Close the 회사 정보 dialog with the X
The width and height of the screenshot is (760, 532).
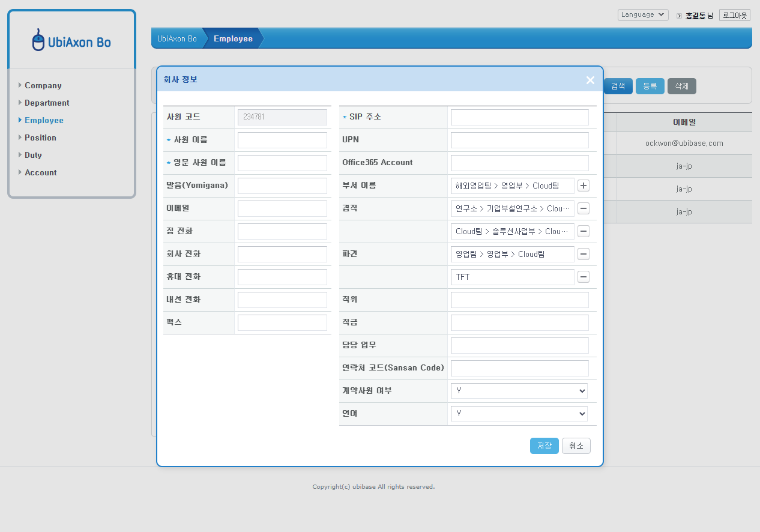[x=590, y=80]
